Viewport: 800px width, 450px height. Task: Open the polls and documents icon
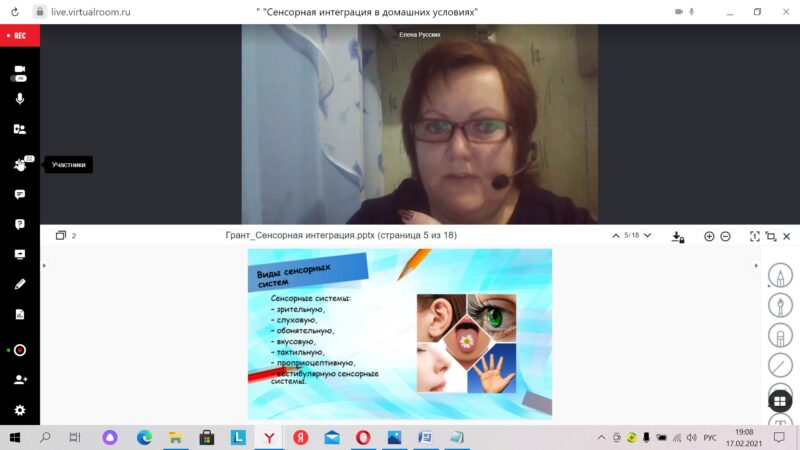[x=19, y=314]
